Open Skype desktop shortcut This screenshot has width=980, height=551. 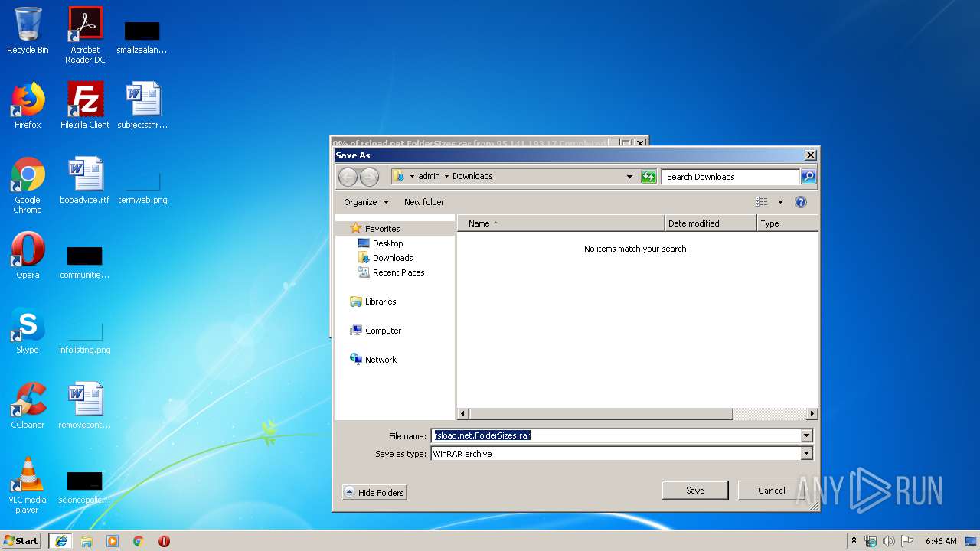coord(28,331)
